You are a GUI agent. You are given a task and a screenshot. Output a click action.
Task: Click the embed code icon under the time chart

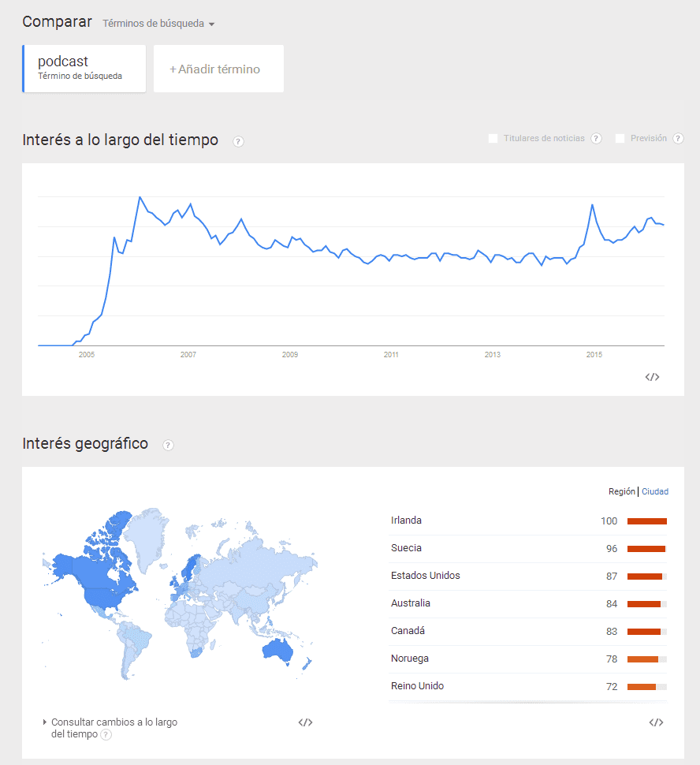pos(652,377)
